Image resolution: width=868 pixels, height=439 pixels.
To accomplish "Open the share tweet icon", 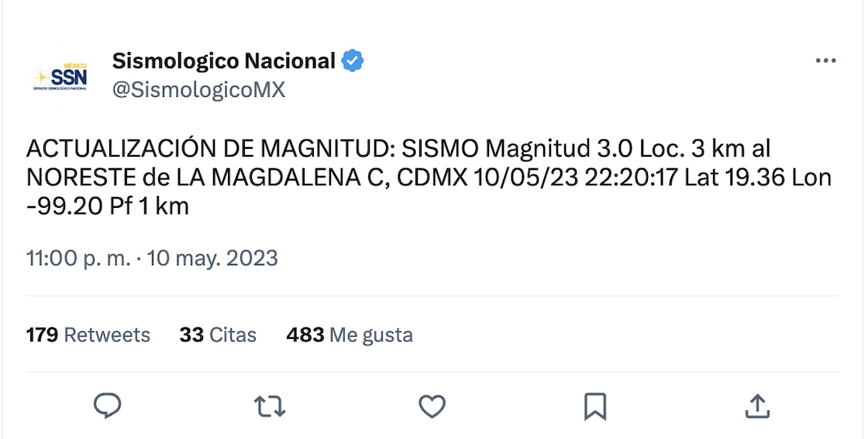I will [x=756, y=406].
